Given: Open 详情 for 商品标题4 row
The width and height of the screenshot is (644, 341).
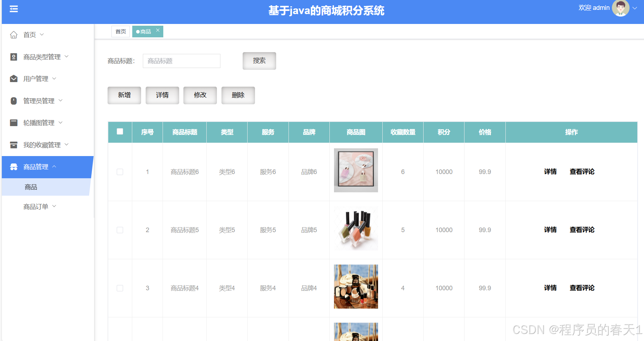Looking at the screenshot, I should (x=550, y=288).
